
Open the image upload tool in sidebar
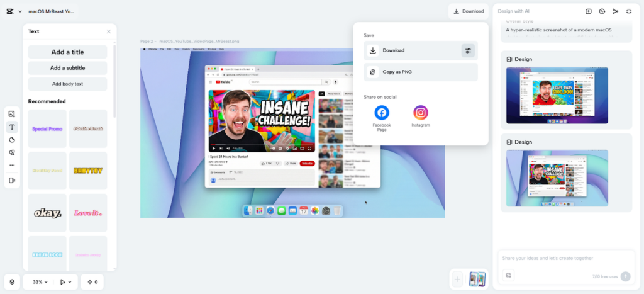[12, 114]
